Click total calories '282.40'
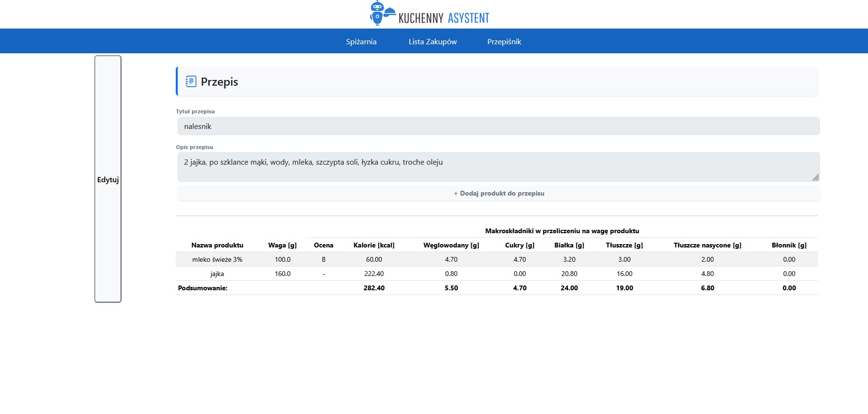Viewport: 868px width, 414px height. pyautogui.click(x=374, y=288)
